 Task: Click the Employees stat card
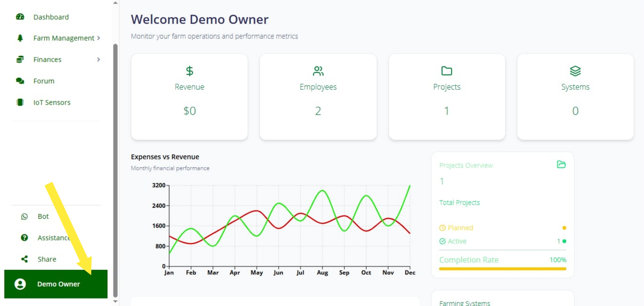[318, 97]
